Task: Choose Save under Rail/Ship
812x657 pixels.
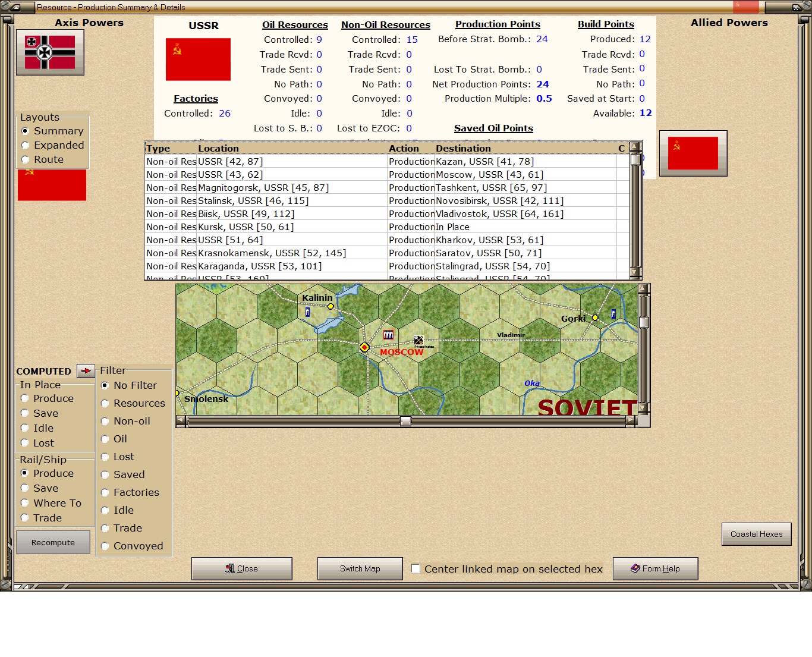Action: (39, 488)
